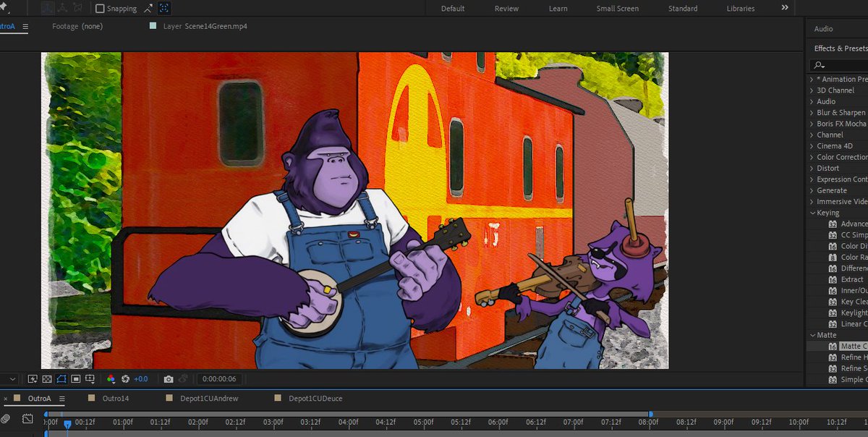Select the CC Simple keying effect
Image resolution: width=868 pixels, height=437 pixels.
pos(854,235)
